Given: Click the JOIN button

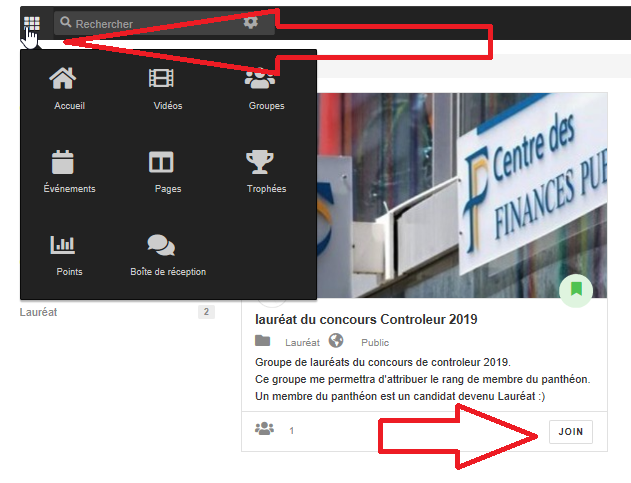Looking at the screenshot, I should click(x=571, y=431).
